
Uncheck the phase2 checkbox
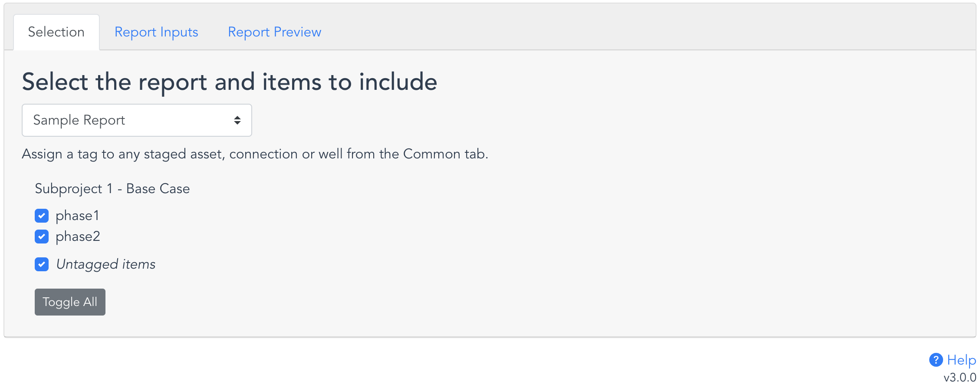pyautogui.click(x=42, y=237)
